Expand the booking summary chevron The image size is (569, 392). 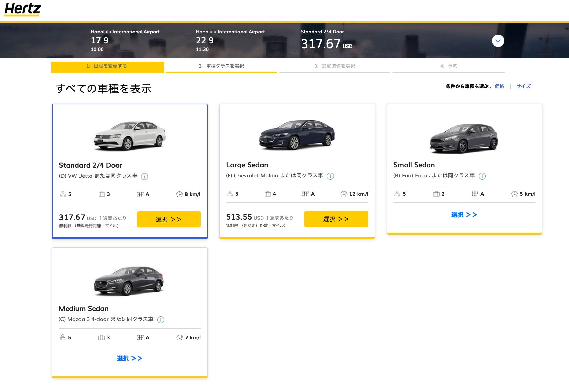point(498,41)
